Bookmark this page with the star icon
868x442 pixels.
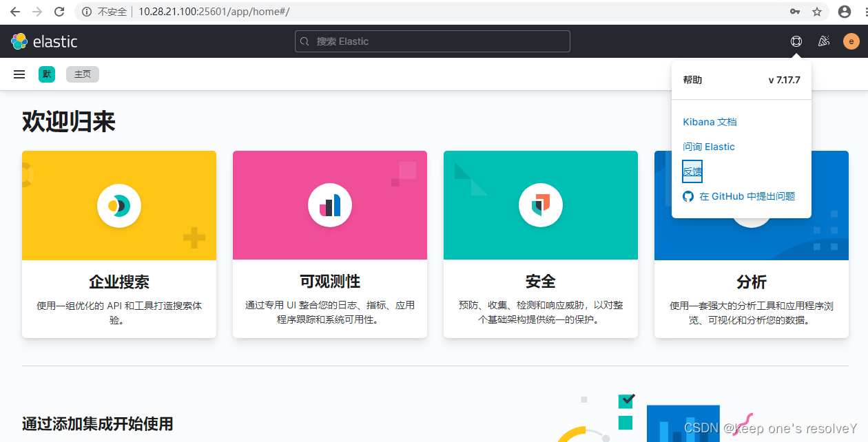817,12
